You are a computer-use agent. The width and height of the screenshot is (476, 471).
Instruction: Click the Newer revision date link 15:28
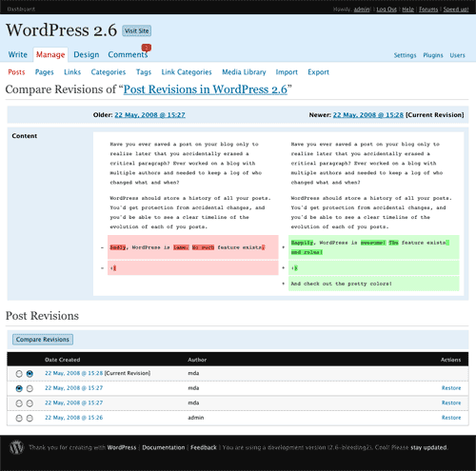pos(368,115)
